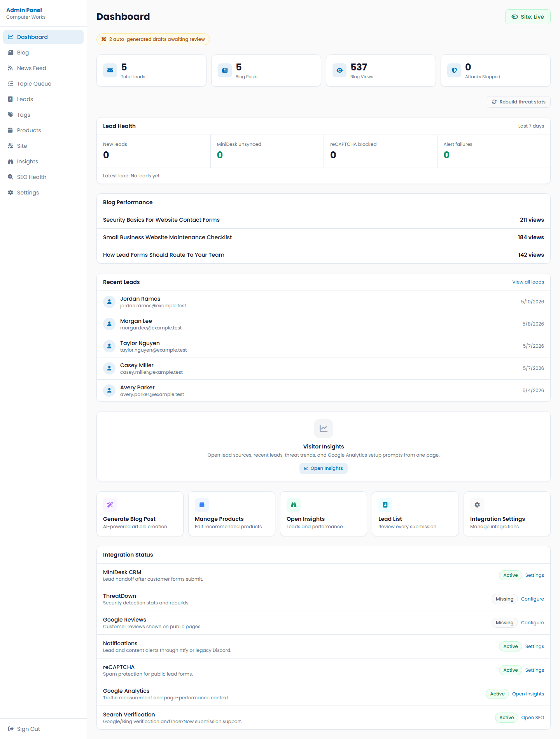Viewport: 560px width, 739px height.
Task: Open MiniDesk CRM Settings link
Action: tap(534, 575)
